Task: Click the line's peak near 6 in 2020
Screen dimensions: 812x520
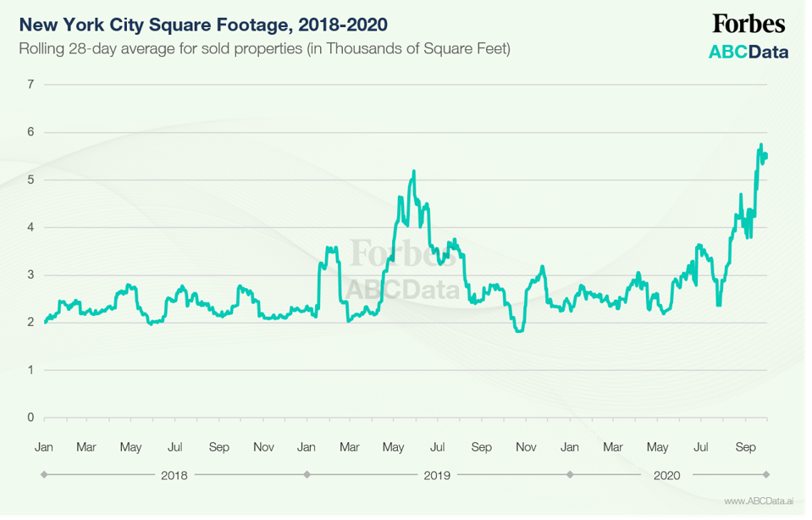Action: click(760, 146)
